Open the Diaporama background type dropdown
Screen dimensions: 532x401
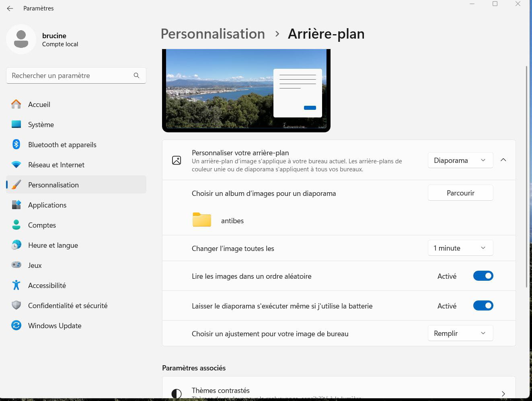[x=460, y=160]
